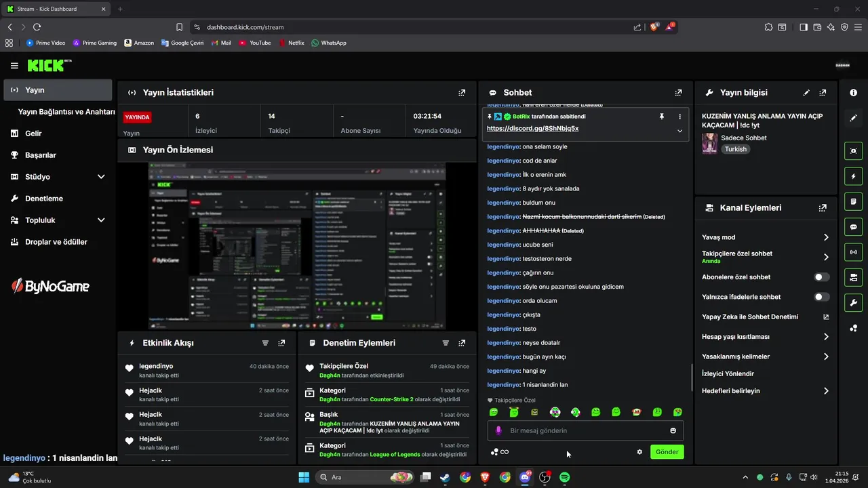The width and height of the screenshot is (868, 488).
Task: Pop out the Yayın bilgisi panel
Action: 823,93
